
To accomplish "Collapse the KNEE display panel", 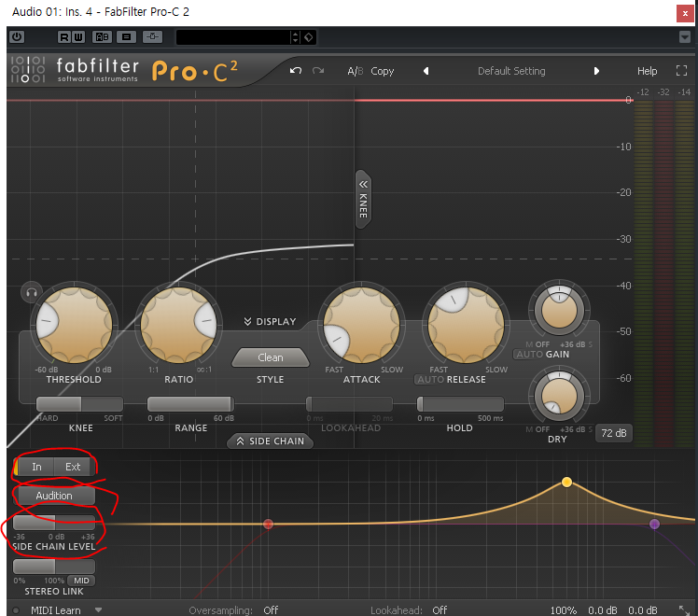I will coord(363,199).
